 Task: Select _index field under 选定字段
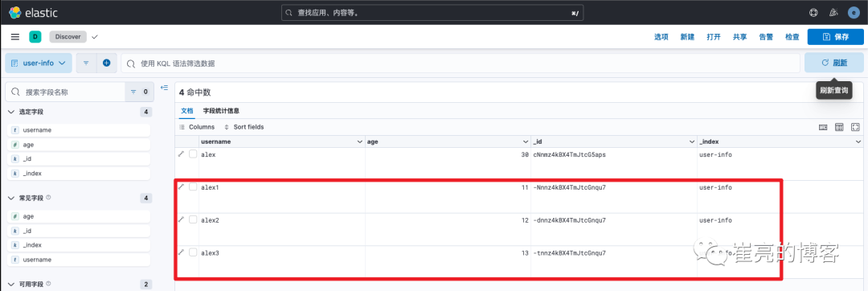(x=79, y=173)
